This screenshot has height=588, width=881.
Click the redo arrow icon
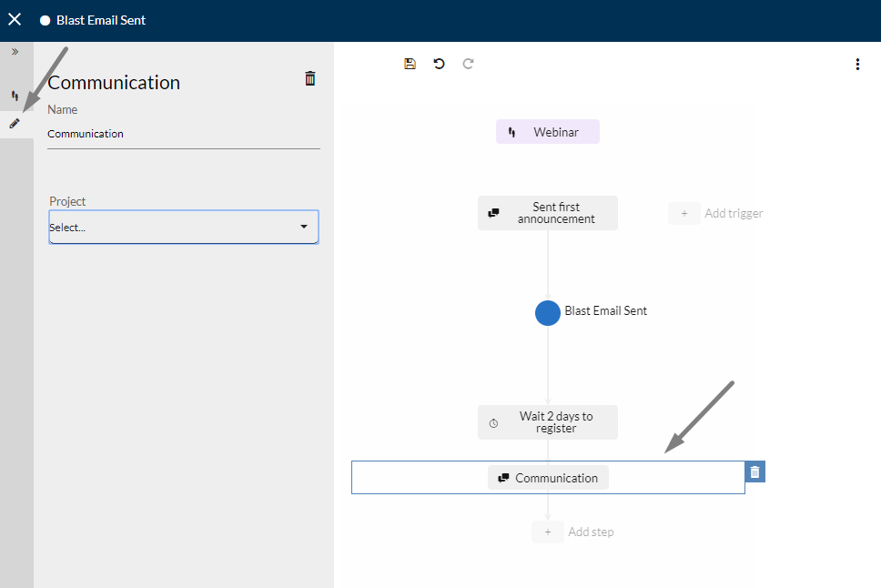pyautogui.click(x=468, y=64)
